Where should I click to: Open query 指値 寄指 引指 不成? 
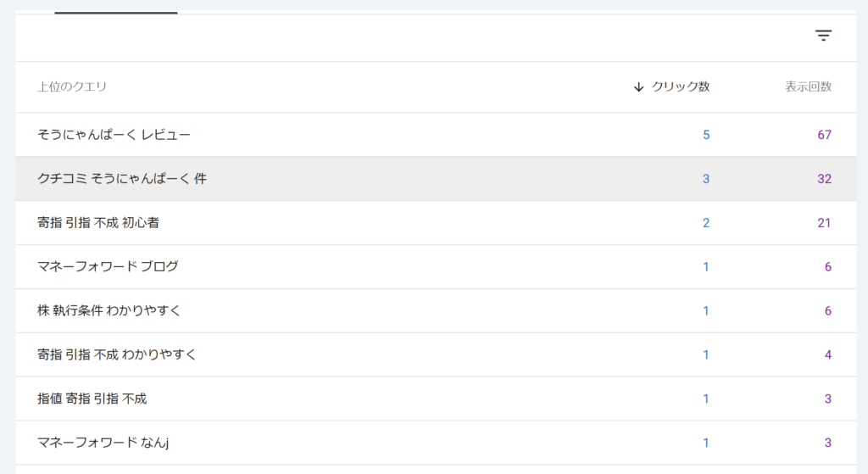pos(92,399)
